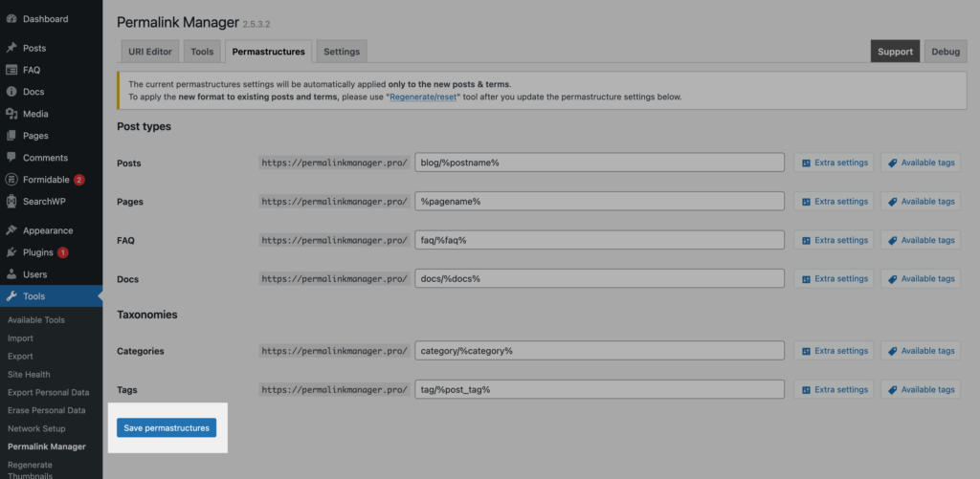
Task: Click the Comments bubble icon
Action: (11, 158)
